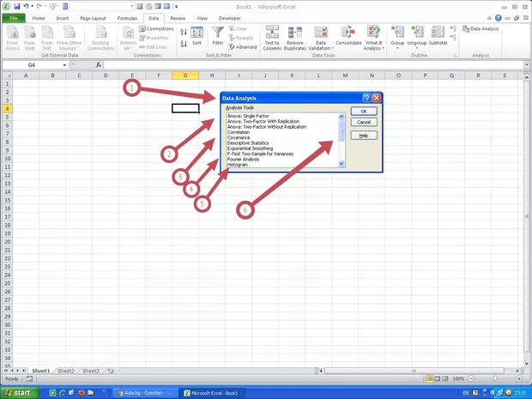The height and width of the screenshot is (399, 532).
Task: Click Data Analysis dialog question mark icon
Action: pyautogui.click(x=366, y=98)
